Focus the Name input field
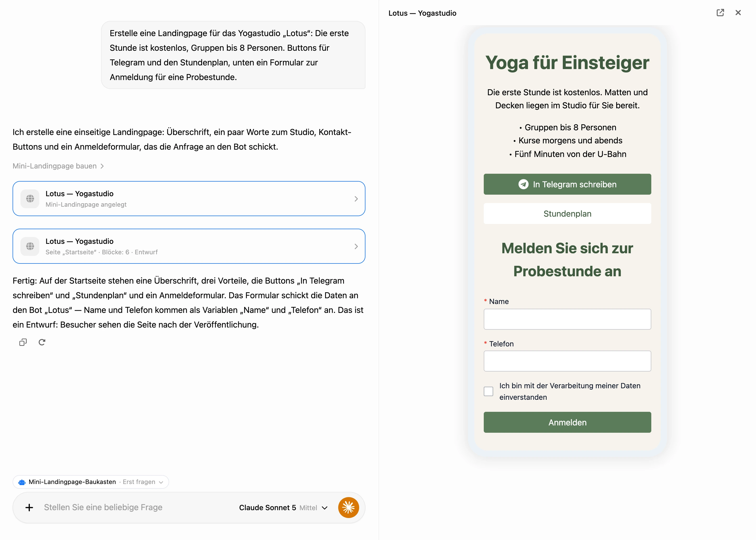This screenshot has height=540, width=756. coord(567,319)
